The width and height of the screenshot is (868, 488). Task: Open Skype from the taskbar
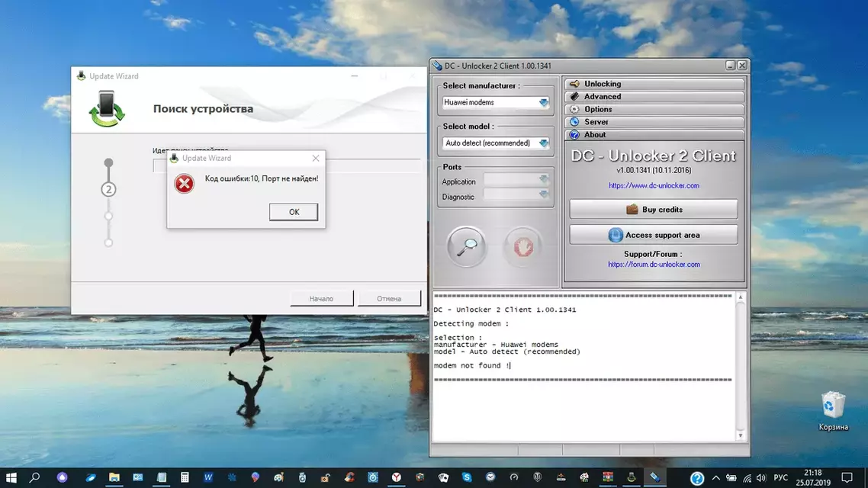point(467,477)
